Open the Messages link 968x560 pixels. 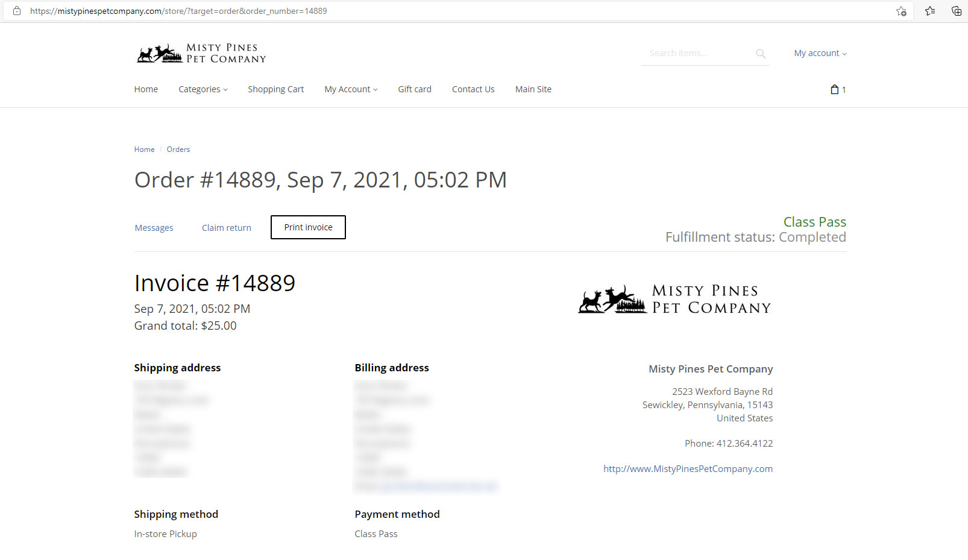tap(154, 228)
